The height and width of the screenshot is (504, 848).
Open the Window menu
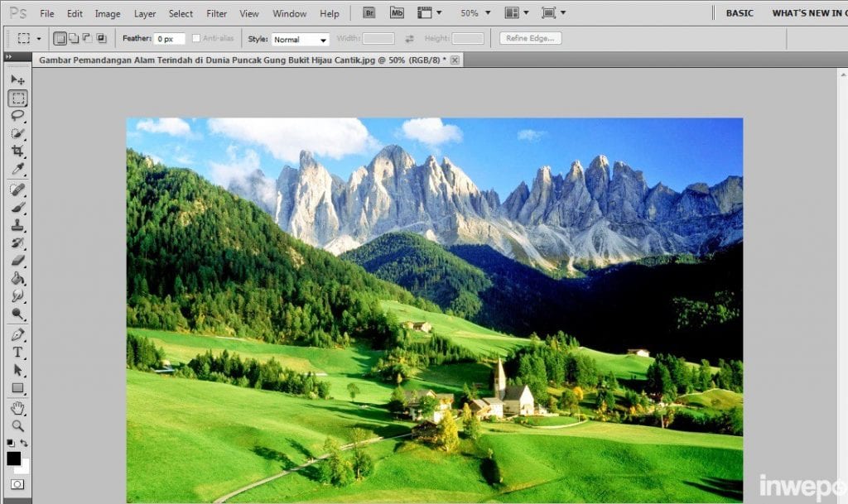click(x=289, y=13)
